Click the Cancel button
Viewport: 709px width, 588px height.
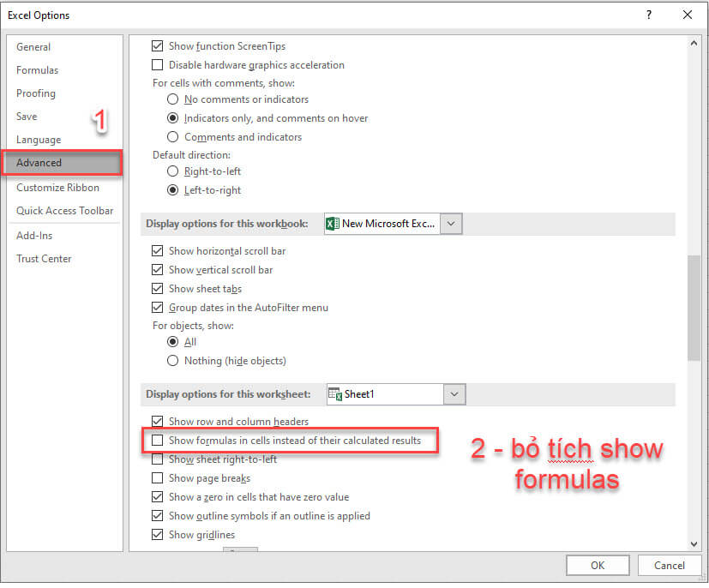pyautogui.click(x=670, y=566)
